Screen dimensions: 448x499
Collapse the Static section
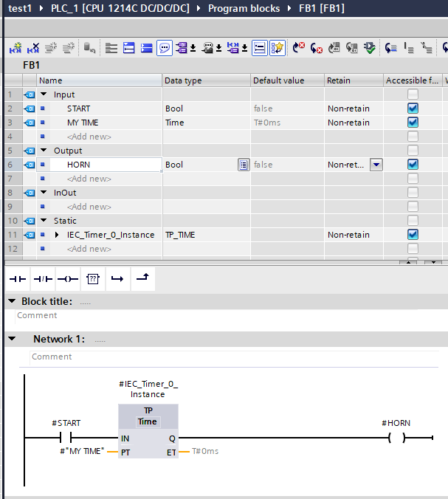[44, 220]
